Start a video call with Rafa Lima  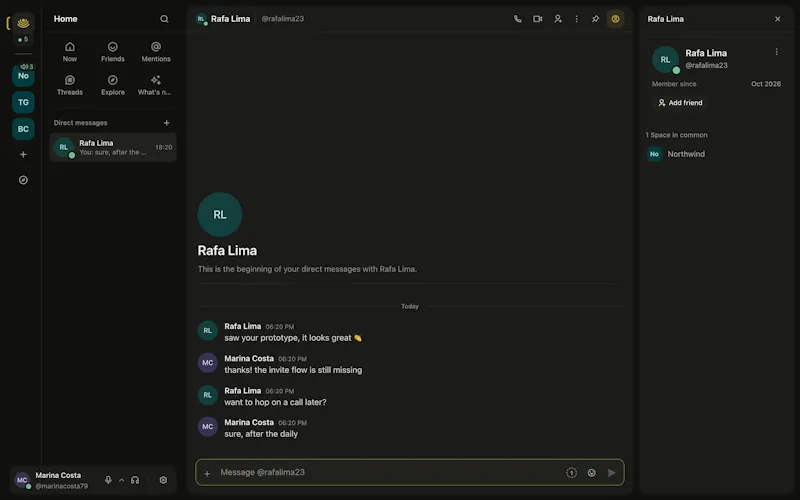tap(537, 19)
